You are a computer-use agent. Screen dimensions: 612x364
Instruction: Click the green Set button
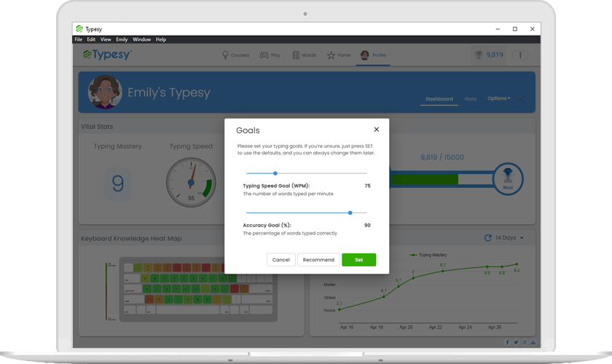(358, 260)
